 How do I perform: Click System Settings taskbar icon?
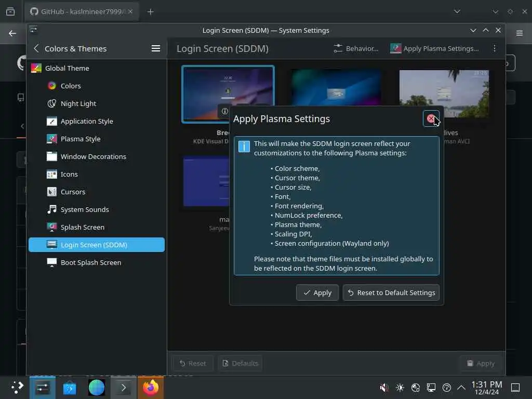click(43, 388)
